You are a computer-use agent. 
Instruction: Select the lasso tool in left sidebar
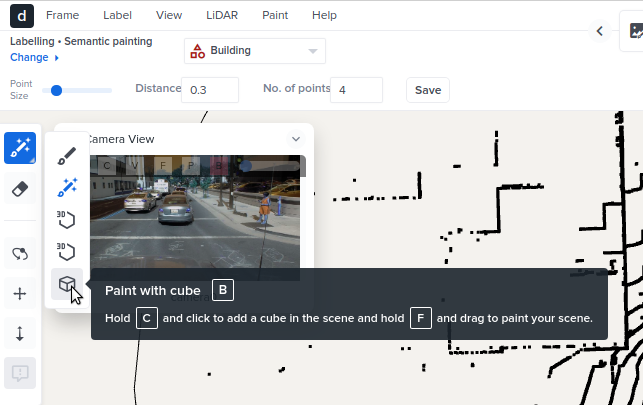pos(20,254)
